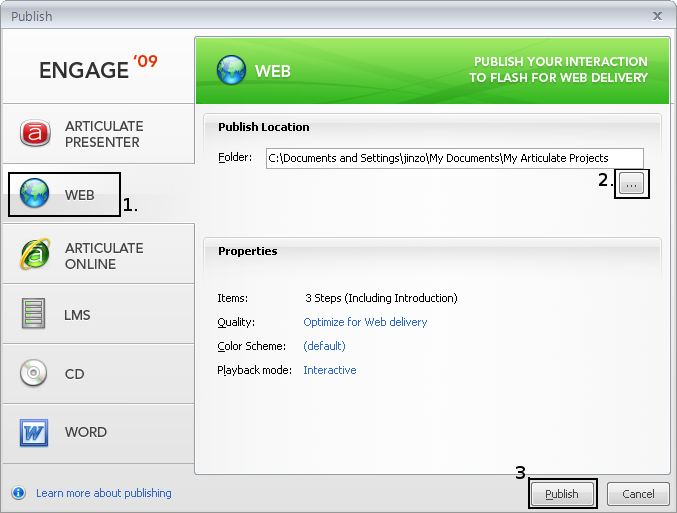
Task: Click the 'Properties' heading
Action: tap(248, 251)
